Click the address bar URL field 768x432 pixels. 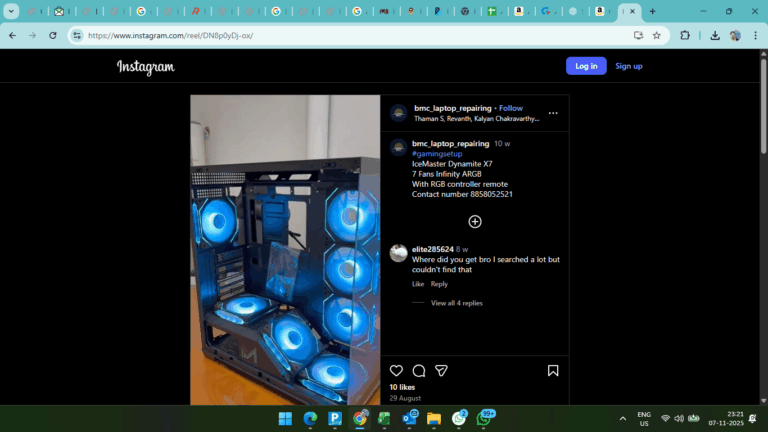[350, 35]
